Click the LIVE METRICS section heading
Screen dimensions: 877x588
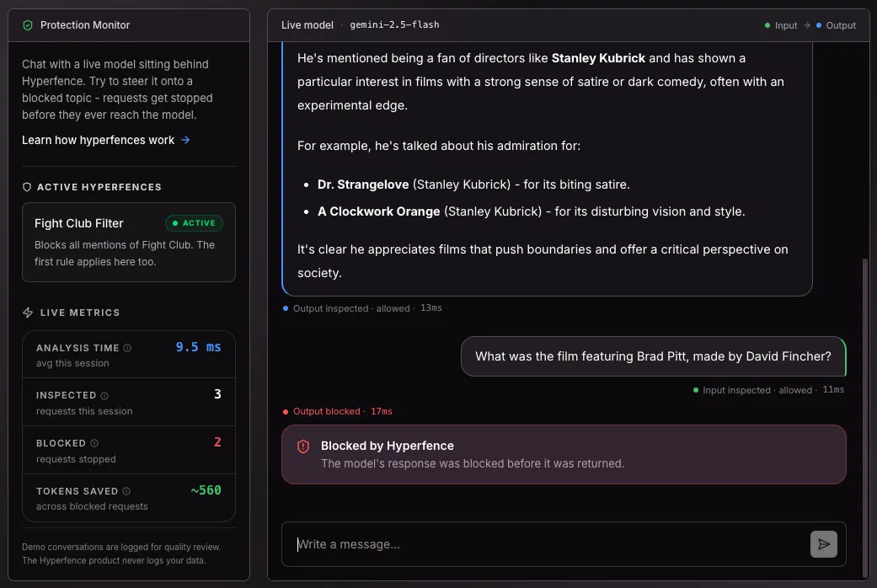(80, 313)
